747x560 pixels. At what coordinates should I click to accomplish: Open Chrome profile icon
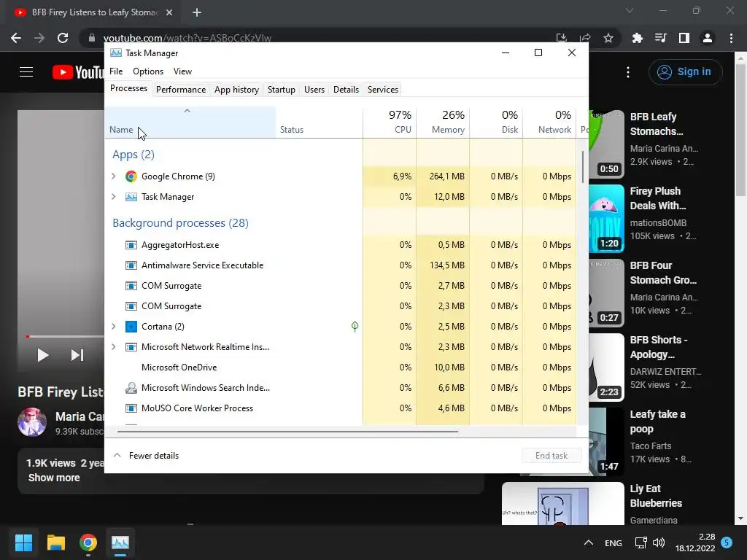pos(708,38)
